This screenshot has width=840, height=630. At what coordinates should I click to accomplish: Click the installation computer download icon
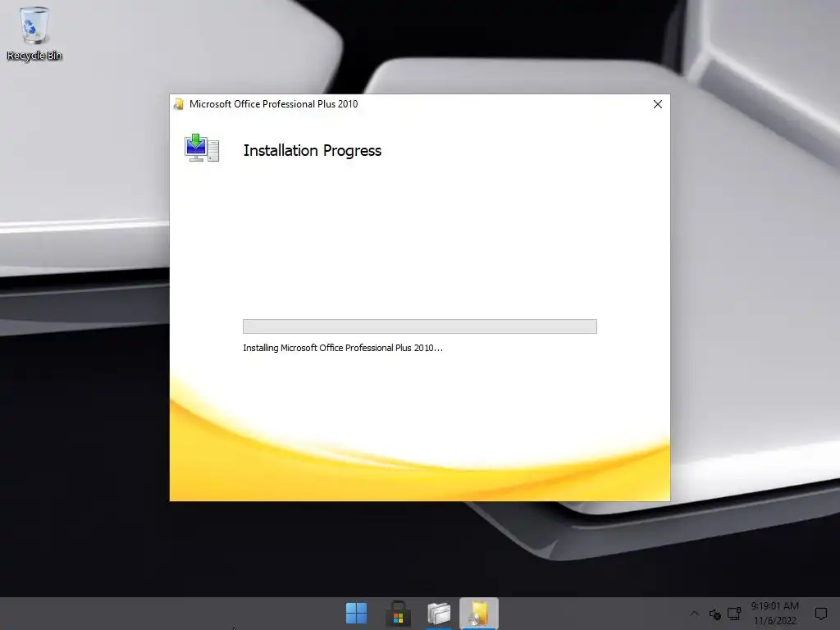(202, 148)
